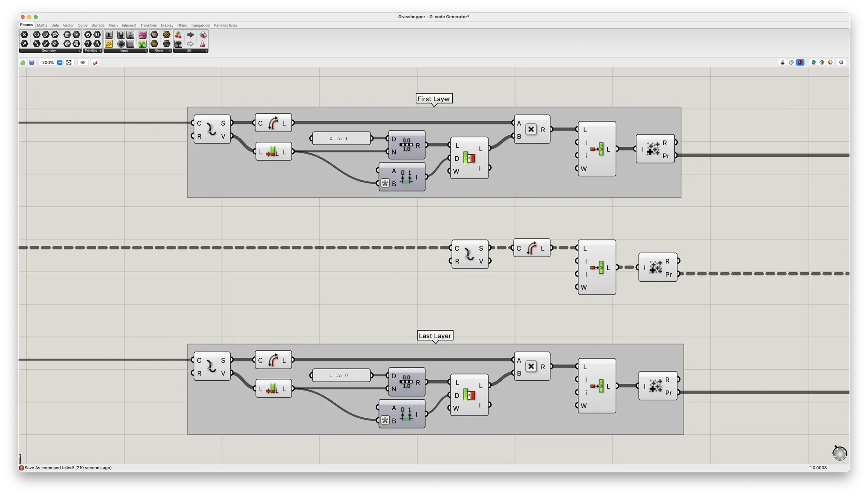Toggle green document preview settings icon

click(822, 62)
